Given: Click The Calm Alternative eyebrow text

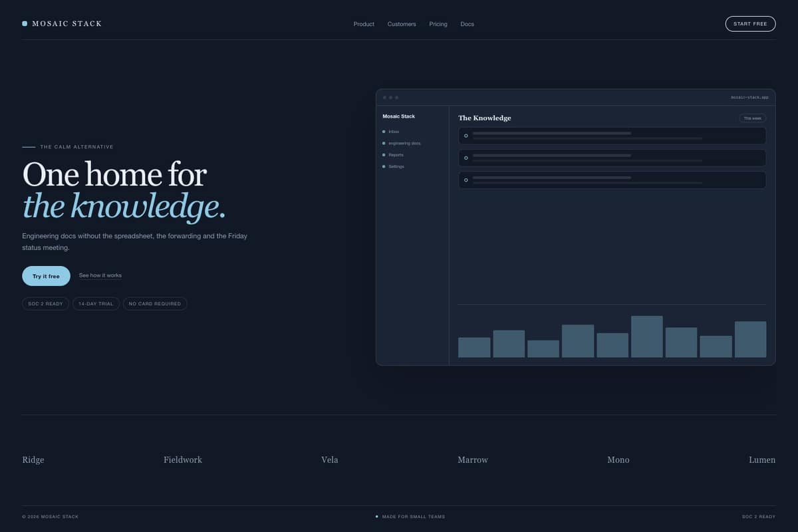Looking at the screenshot, I should [76, 147].
